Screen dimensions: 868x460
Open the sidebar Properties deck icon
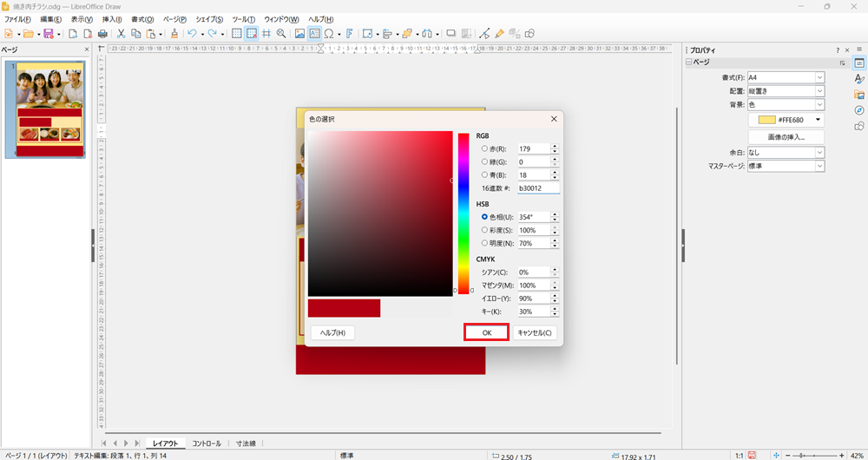pos(859,63)
